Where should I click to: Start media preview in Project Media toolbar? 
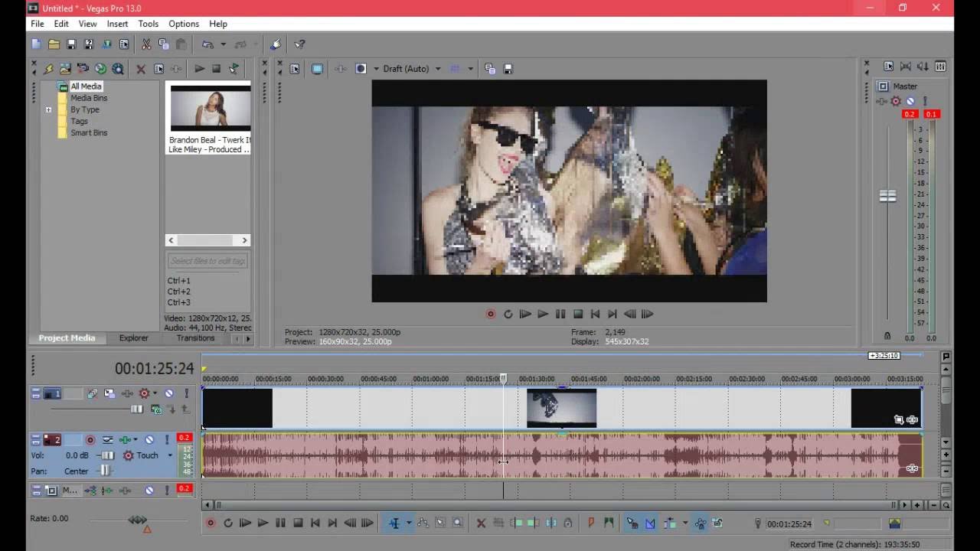(x=199, y=69)
